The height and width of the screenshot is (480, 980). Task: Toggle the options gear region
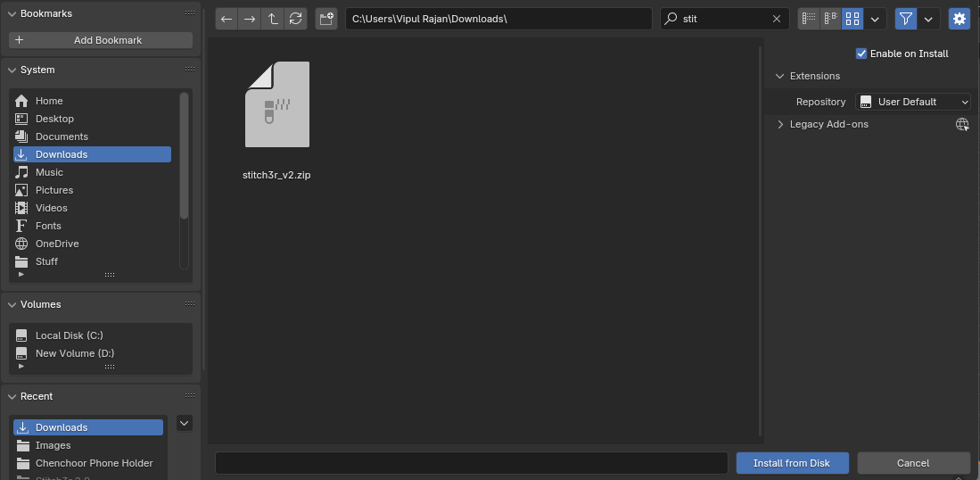pyautogui.click(x=959, y=19)
